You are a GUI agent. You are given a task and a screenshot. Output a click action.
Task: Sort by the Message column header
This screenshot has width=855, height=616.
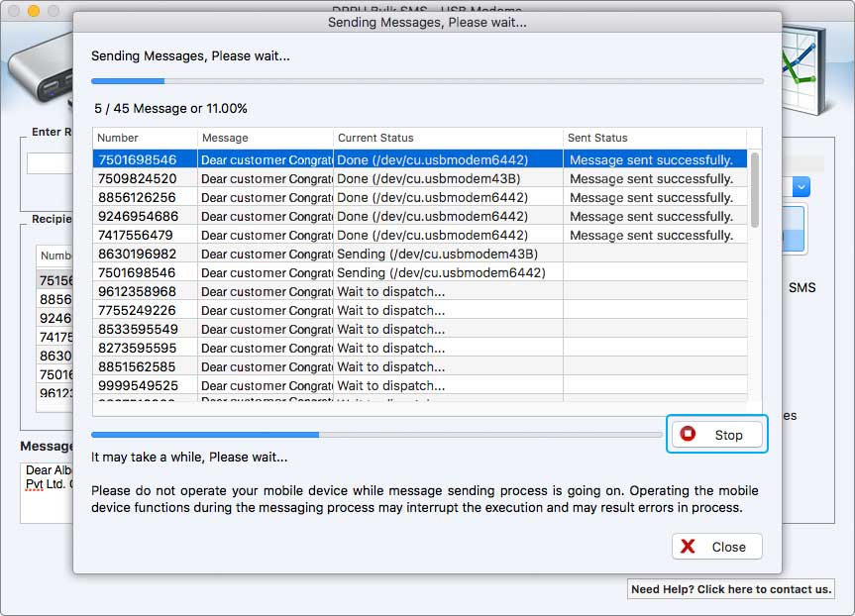265,138
